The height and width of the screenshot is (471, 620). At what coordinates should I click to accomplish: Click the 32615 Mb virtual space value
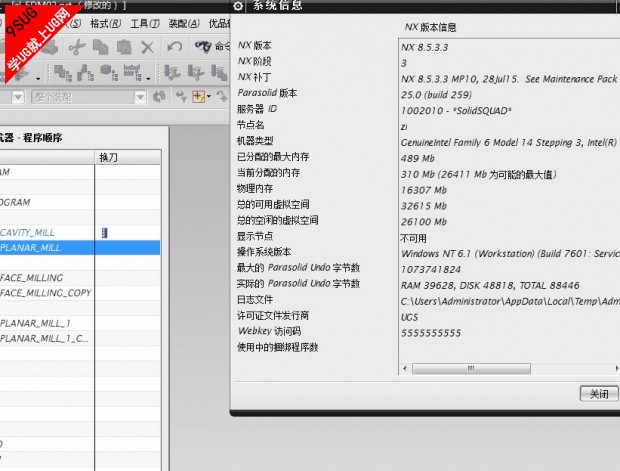(423, 206)
